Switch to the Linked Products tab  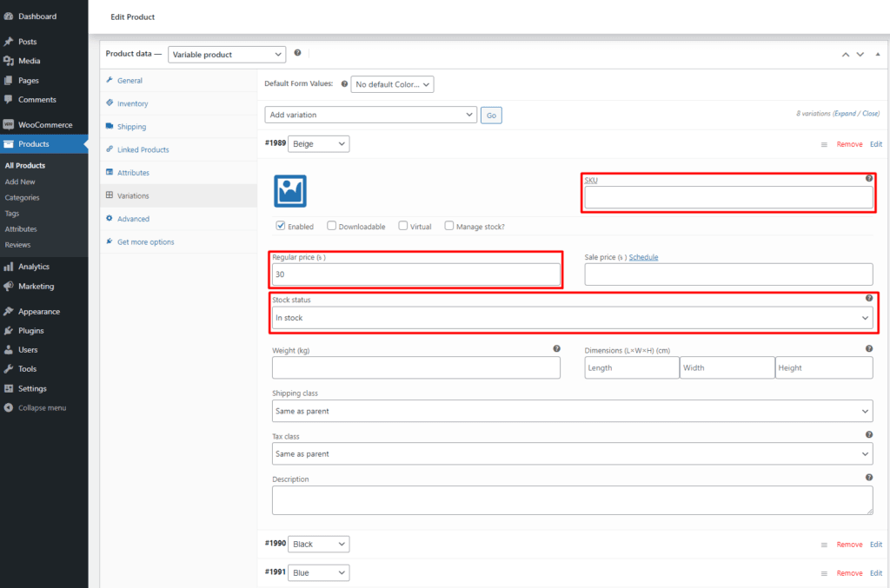point(143,149)
